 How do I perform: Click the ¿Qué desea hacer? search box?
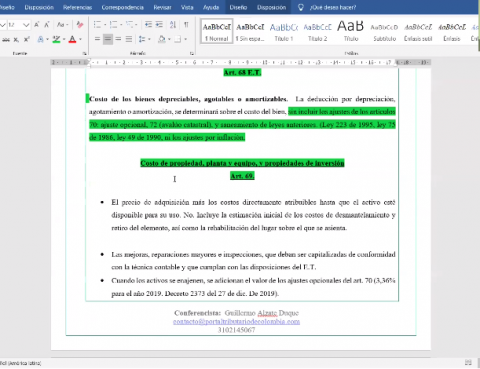333,7
